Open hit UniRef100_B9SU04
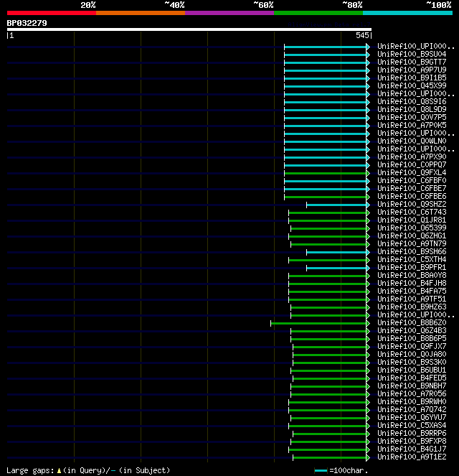This screenshot has width=459, height=476. 412,55
